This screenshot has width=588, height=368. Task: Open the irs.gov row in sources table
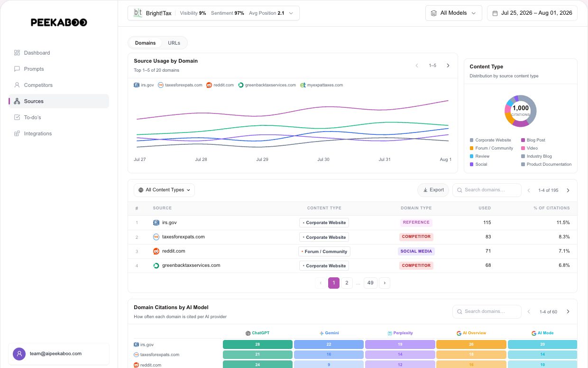[x=352, y=222]
